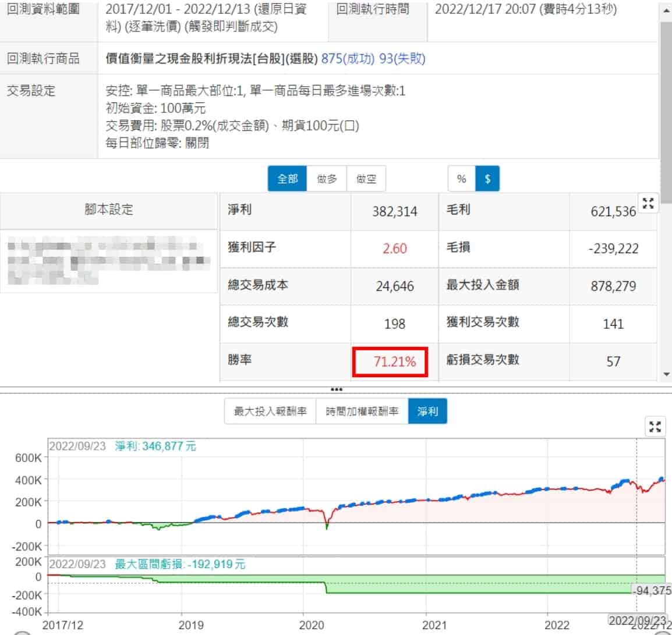Image resolution: width=672 pixels, height=635 pixels.
Task: Filter results by 做多 long trades
Action: click(327, 179)
